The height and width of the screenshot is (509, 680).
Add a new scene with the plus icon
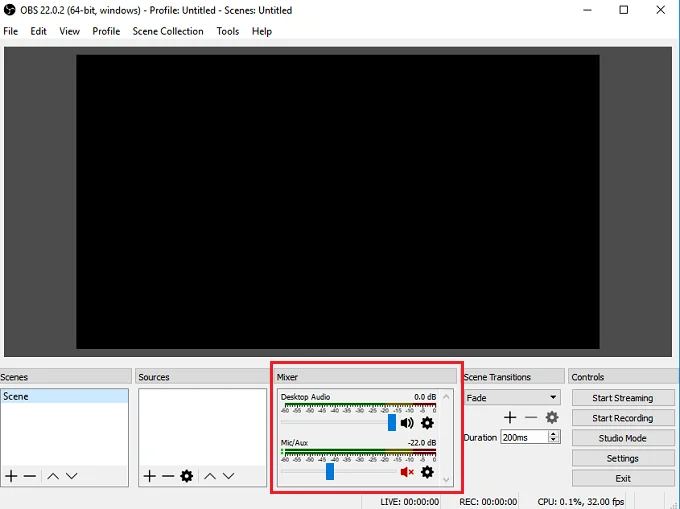click(x=11, y=476)
